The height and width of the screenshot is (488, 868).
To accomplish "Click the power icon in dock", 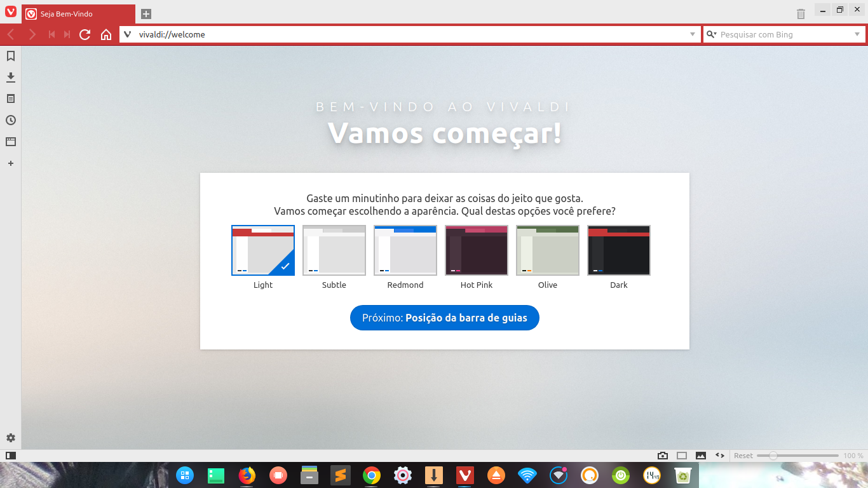I will coord(621,475).
